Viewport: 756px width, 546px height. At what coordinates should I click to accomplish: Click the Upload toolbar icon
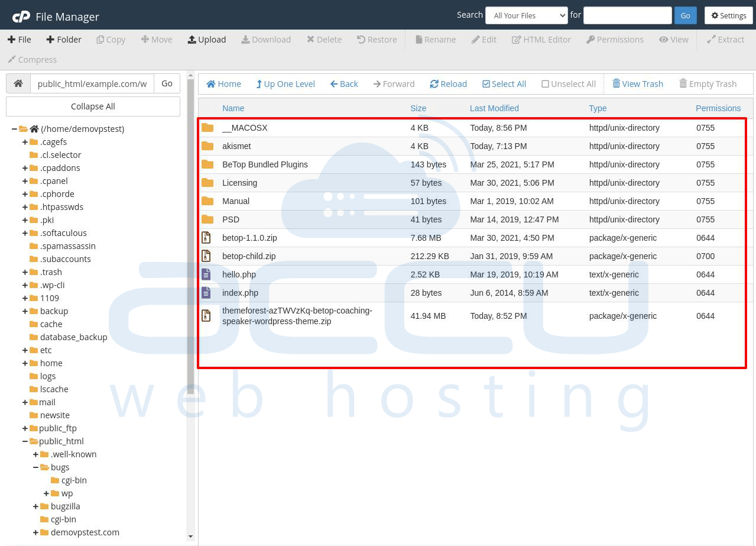click(x=192, y=40)
